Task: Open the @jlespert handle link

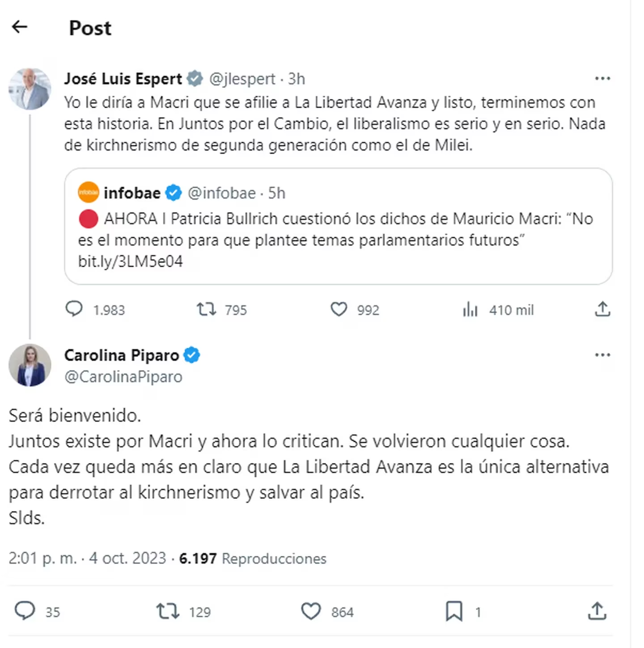Action: [242, 79]
